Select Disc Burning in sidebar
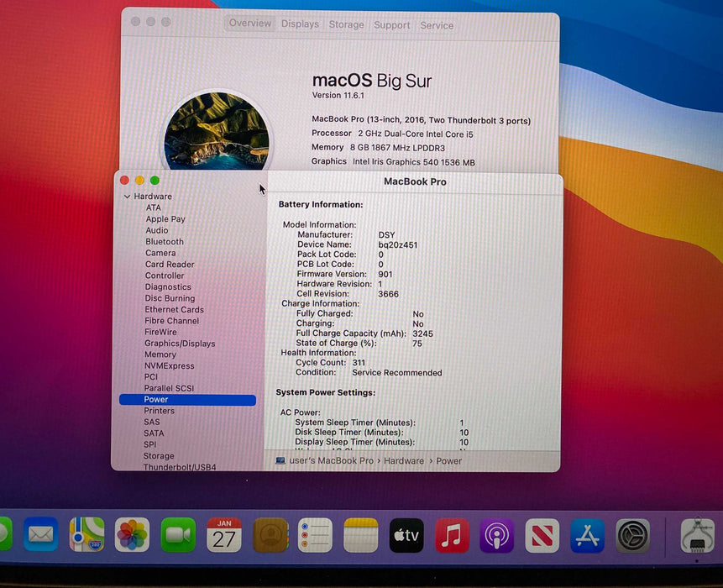This screenshot has width=723, height=588. pos(170,298)
